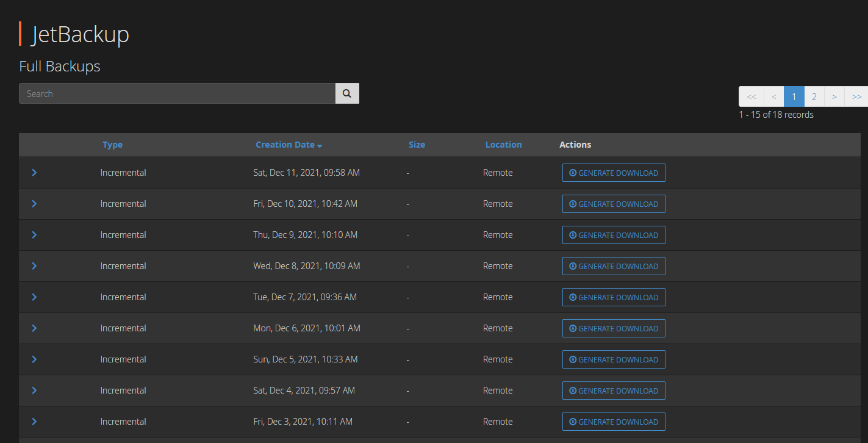Sort table by Type column
This screenshot has height=443, width=868.
(112, 145)
